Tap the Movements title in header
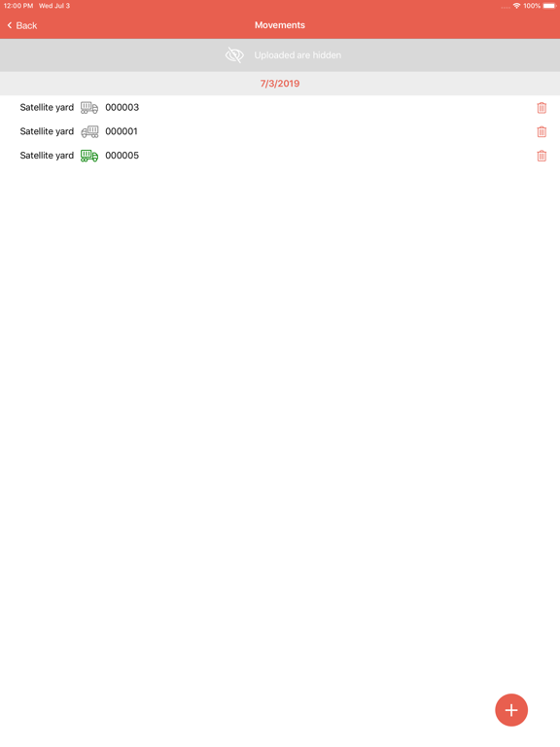 pyautogui.click(x=280, y=25)
